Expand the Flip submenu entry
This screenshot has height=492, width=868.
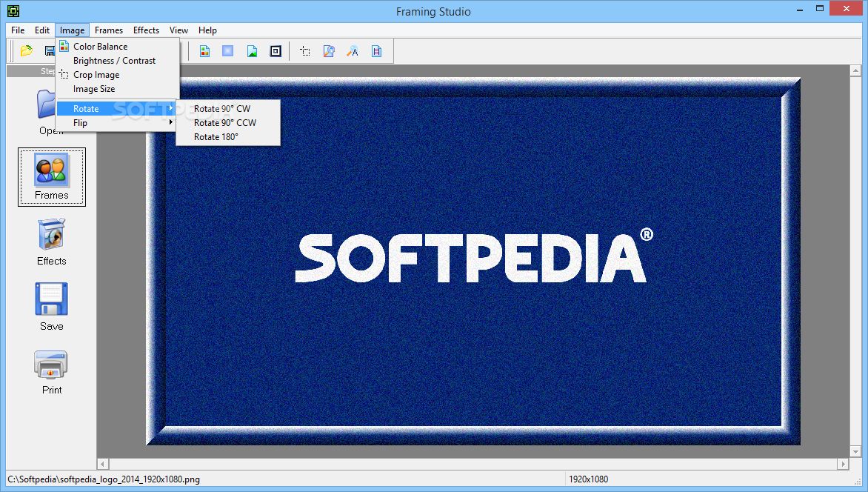tap(116, 122)
